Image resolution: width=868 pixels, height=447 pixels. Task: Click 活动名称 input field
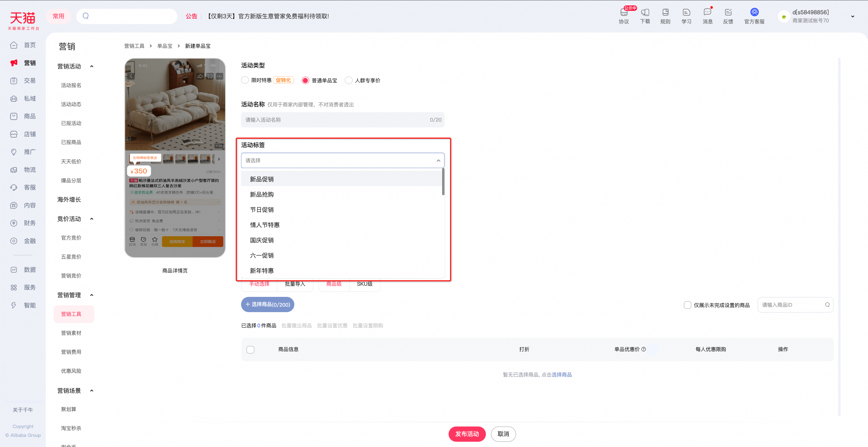point(342,120)
